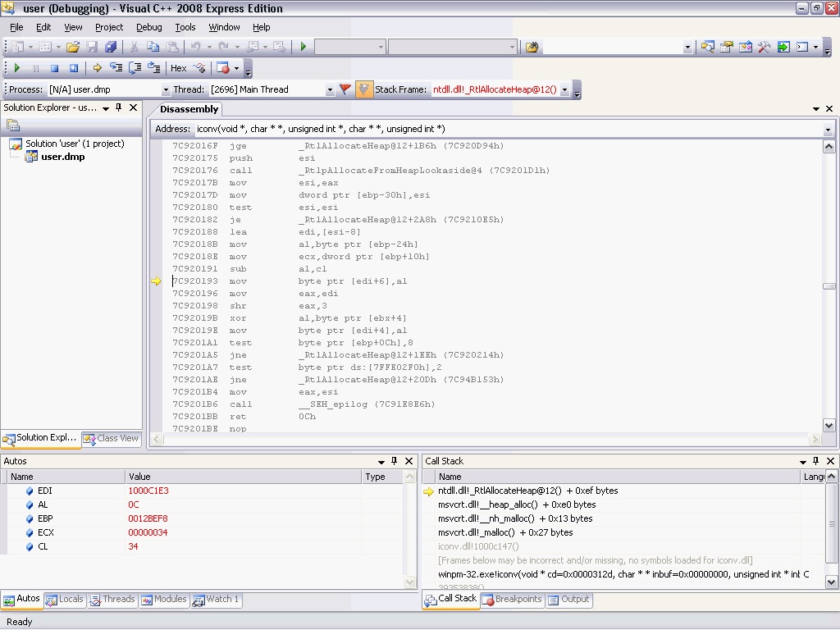Viewport: 840px width, 630px height.
Task: Close the Autos panel
Action: click(x=409, y=461)
